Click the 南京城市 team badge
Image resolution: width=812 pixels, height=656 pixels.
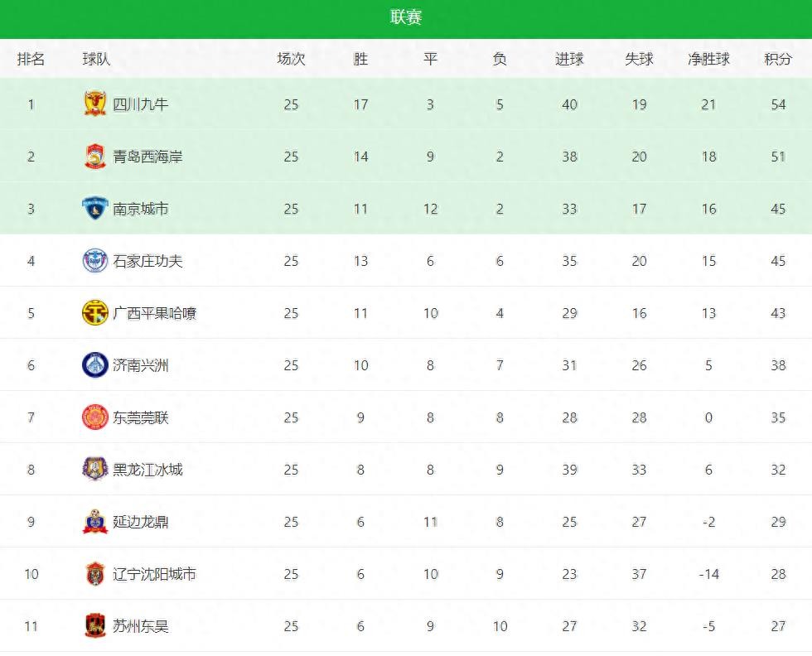click(95, 209)
